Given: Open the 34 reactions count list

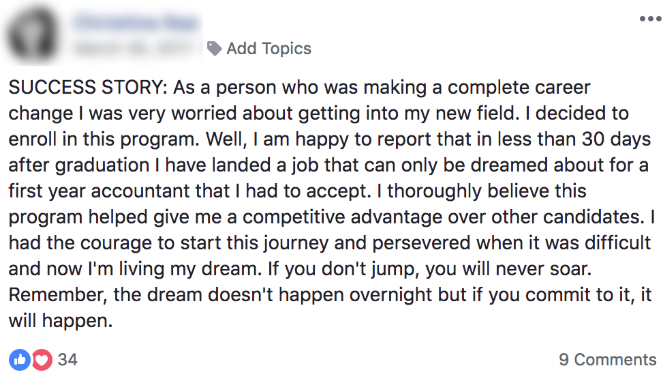Looking at the screenshot, I should tap(68, 359).
